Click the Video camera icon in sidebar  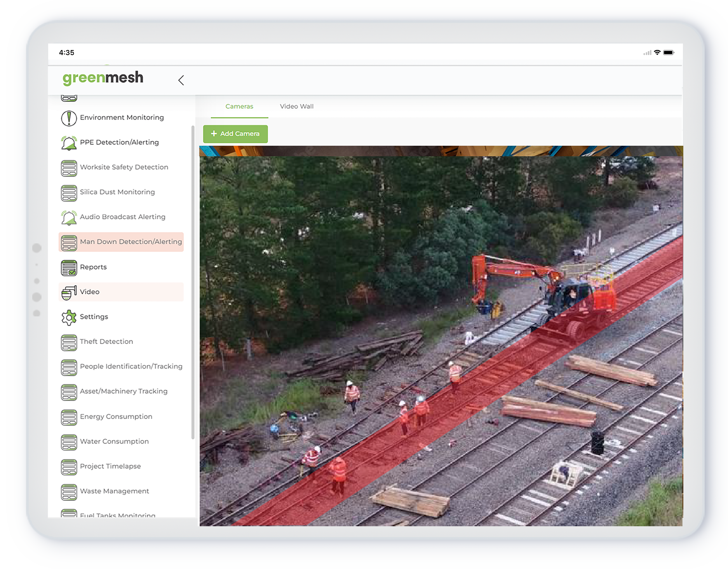pyautogui.click(x=69, y=292)
